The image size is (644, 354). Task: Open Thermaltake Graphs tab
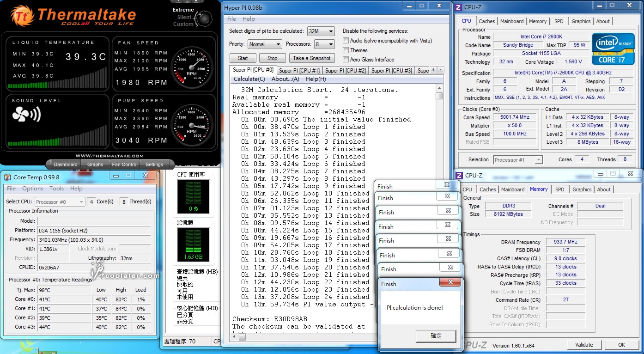[95, 164]
